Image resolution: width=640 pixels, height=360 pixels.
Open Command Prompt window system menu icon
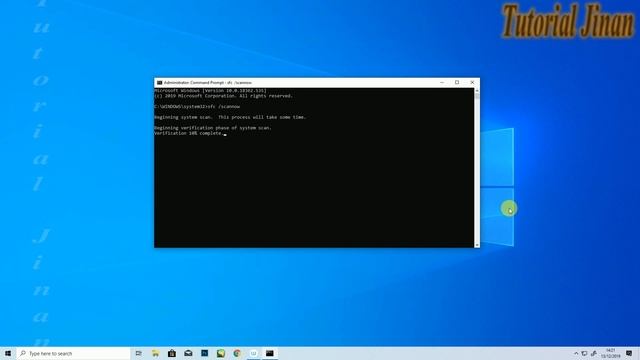(x=160, y=82)
